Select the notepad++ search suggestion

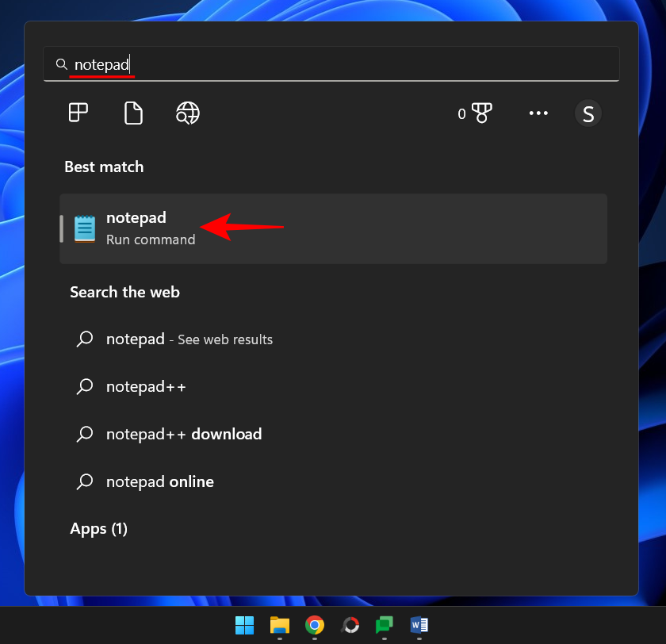pos(146,386)
